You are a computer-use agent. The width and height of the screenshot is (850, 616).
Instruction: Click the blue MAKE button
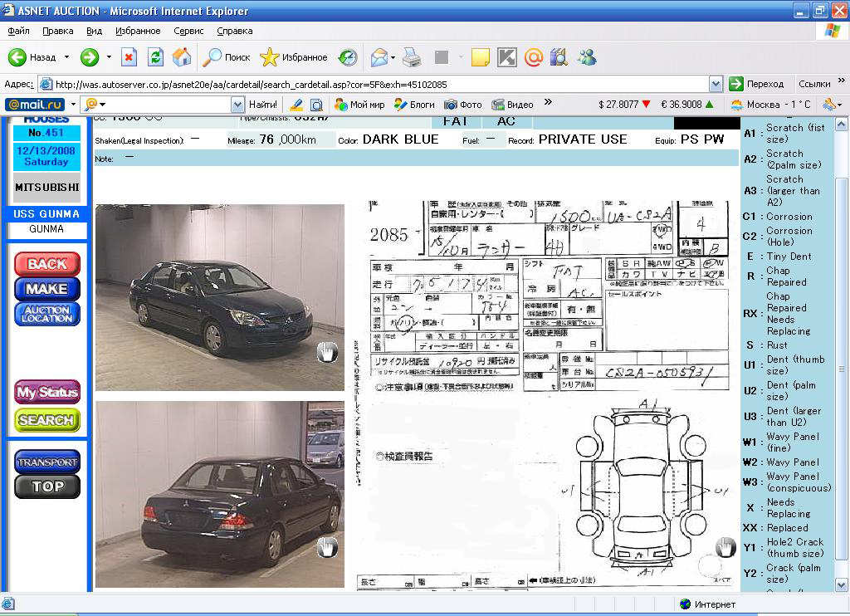(47, 289)
